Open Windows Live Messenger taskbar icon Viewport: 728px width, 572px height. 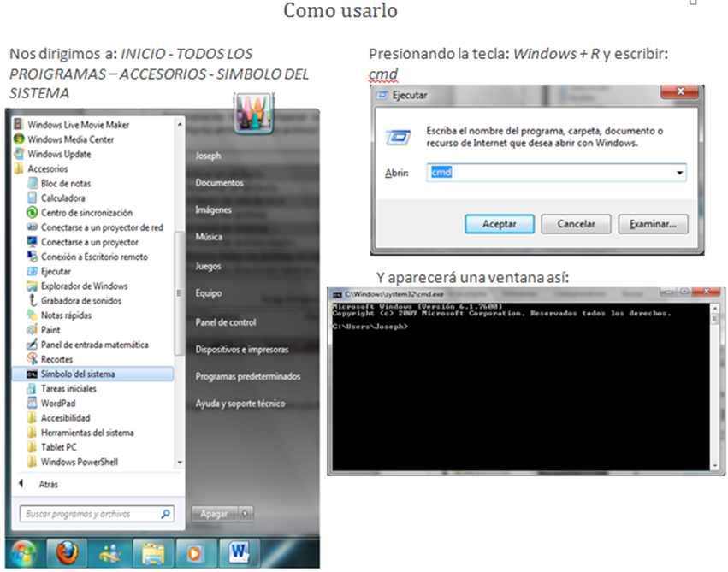coord(110,553)
